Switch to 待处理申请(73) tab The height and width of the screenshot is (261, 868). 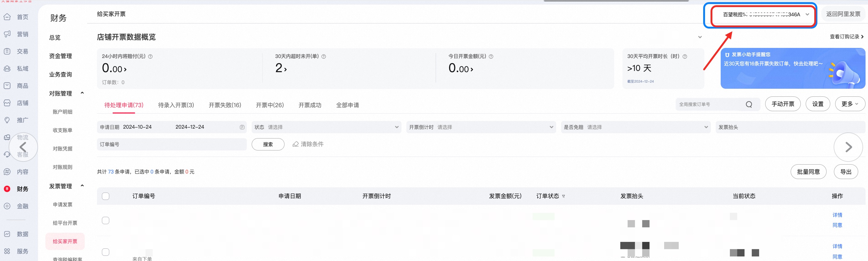[x=124, y=105]
